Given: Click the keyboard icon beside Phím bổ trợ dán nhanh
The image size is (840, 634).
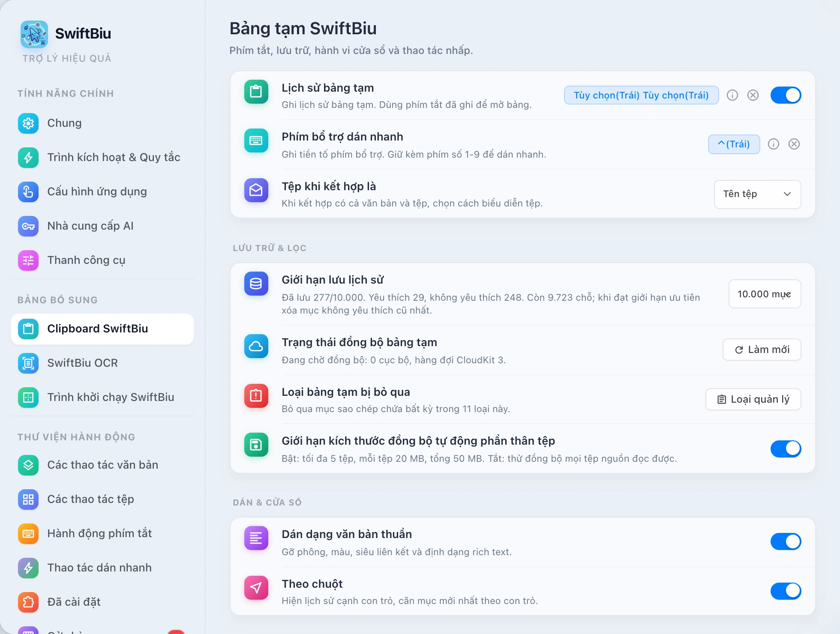Looking at the screenshot, I should pyautogui.click(x=256, y=141).
